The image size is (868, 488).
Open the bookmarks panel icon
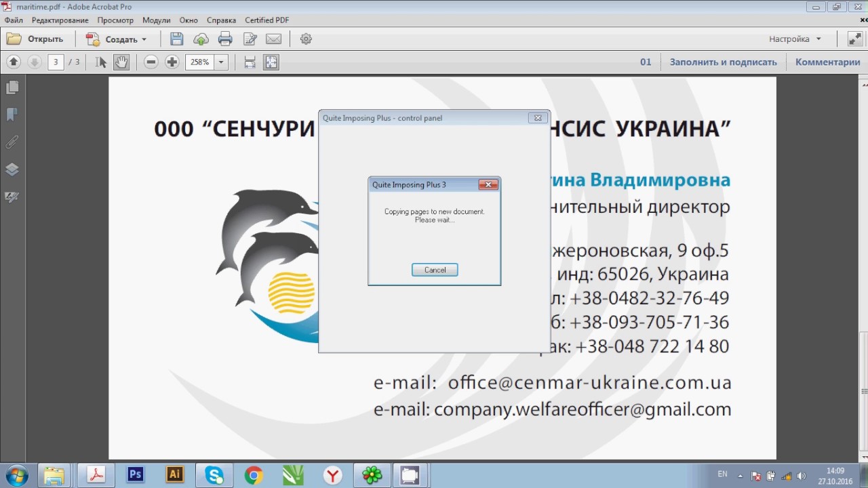tap(12, 115)
